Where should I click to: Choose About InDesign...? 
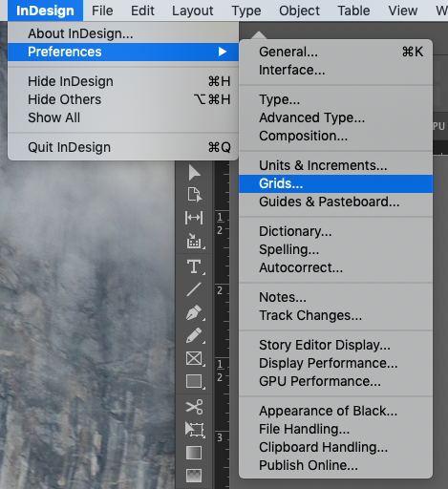(123, 33)
